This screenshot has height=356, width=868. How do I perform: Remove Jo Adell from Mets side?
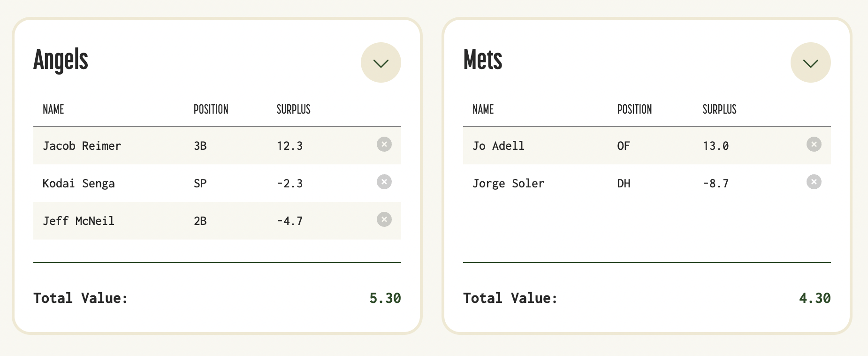[x=814, y=144]
